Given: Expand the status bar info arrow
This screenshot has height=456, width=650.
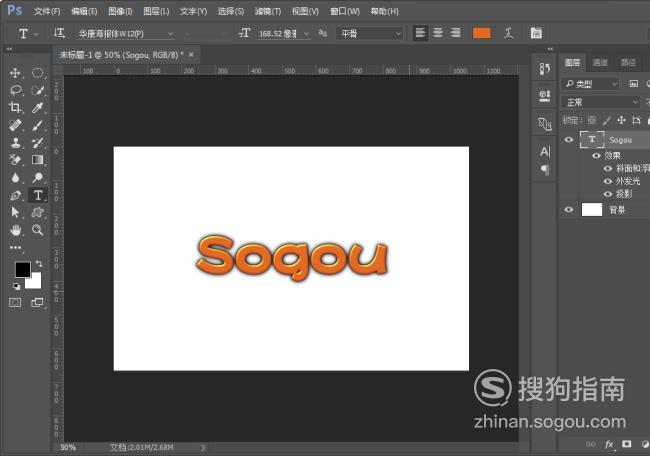Looking at the screenshot, I should click(203, 448).
